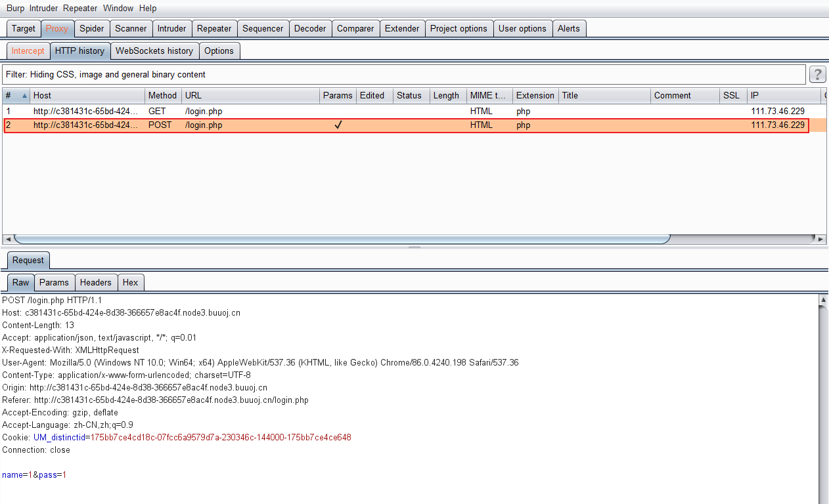Switch to the Repeater tool tab
The height and width of the screenshot is (504, 829).
pos(214,28)
